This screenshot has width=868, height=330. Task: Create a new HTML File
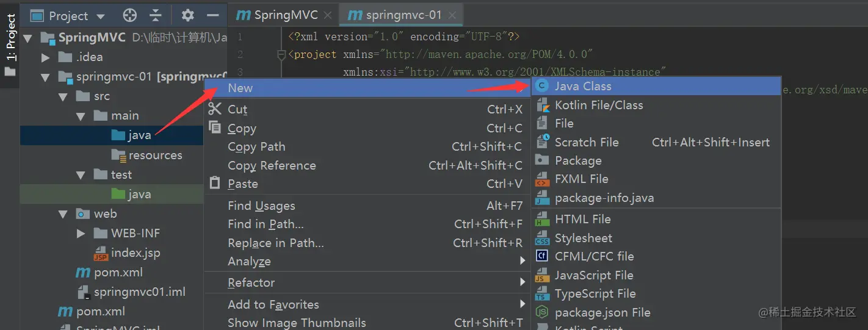[x=656, y=219]
